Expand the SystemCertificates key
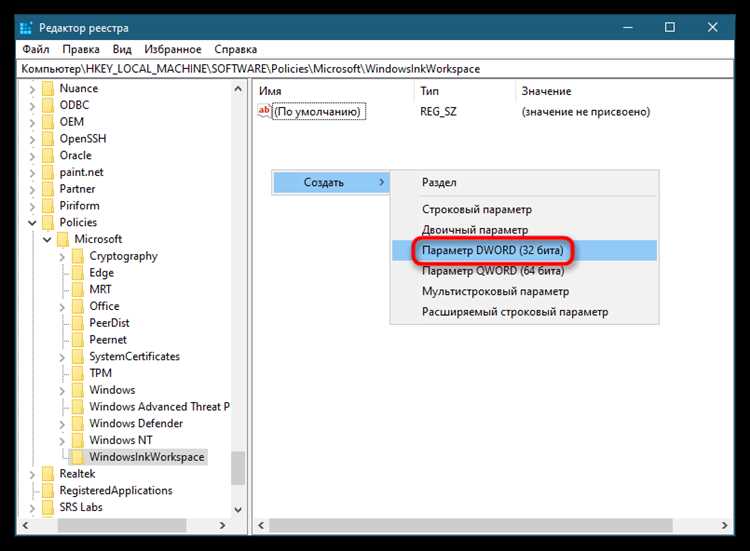Screen dimensions: 750x551 click(x=62, y=357)
